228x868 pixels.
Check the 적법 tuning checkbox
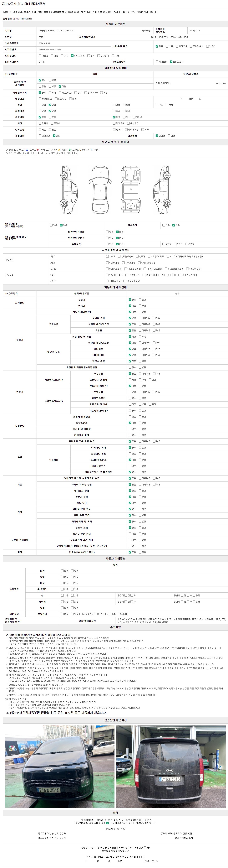tap(114, 105)
